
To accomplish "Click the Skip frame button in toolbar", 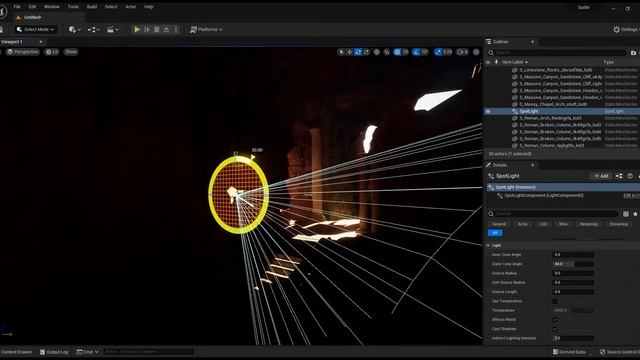I will coord(147,29).
